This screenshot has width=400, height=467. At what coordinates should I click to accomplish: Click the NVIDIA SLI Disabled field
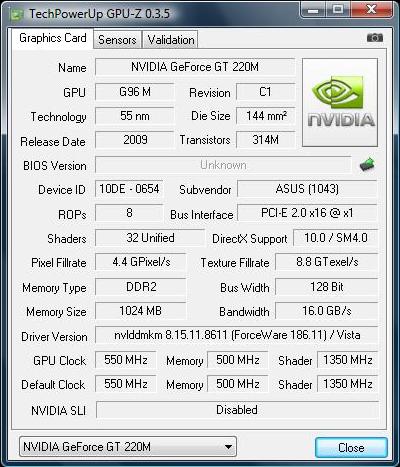point(237,410)
